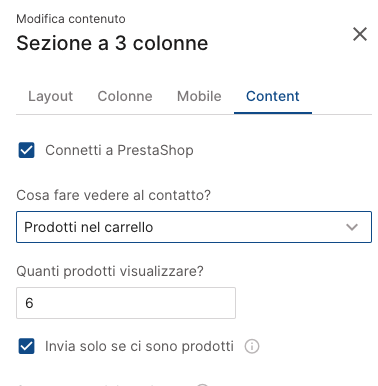Viewport: 378px width, 386px height.
Task: Click the Cosa fare vedere al contatto? label
Action: 114,195
